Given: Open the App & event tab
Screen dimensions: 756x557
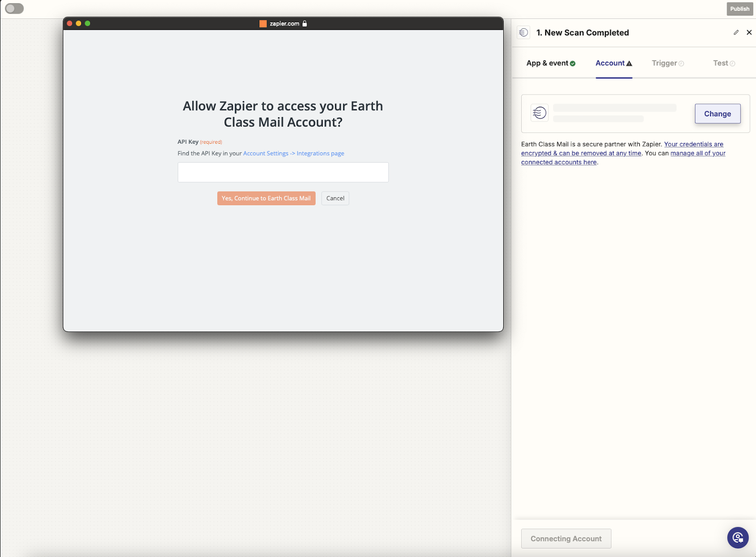Looking at the screenshot, I should coord(551,63).
